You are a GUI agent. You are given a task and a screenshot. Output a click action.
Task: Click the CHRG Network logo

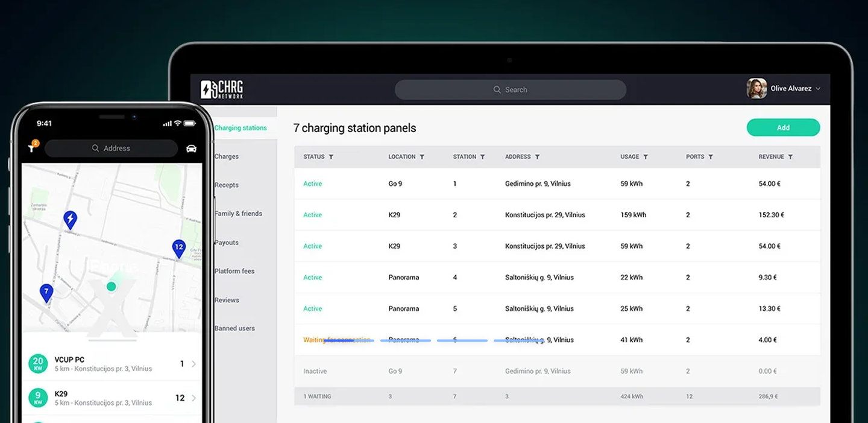(x=221, y=89)
